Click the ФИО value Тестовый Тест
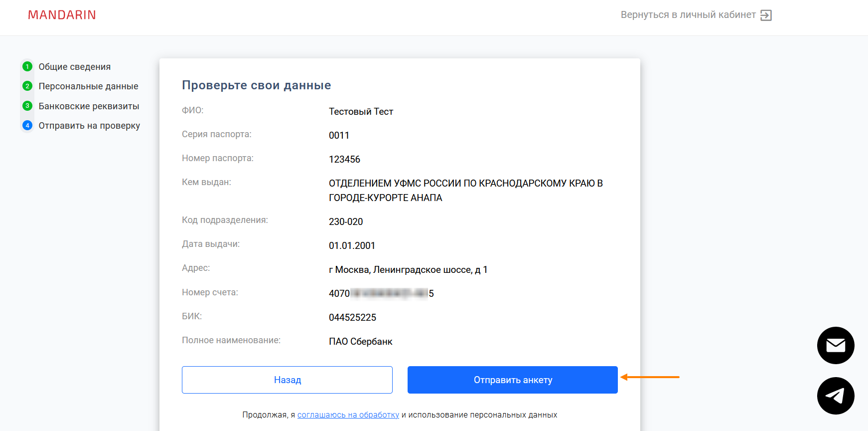 361,112
